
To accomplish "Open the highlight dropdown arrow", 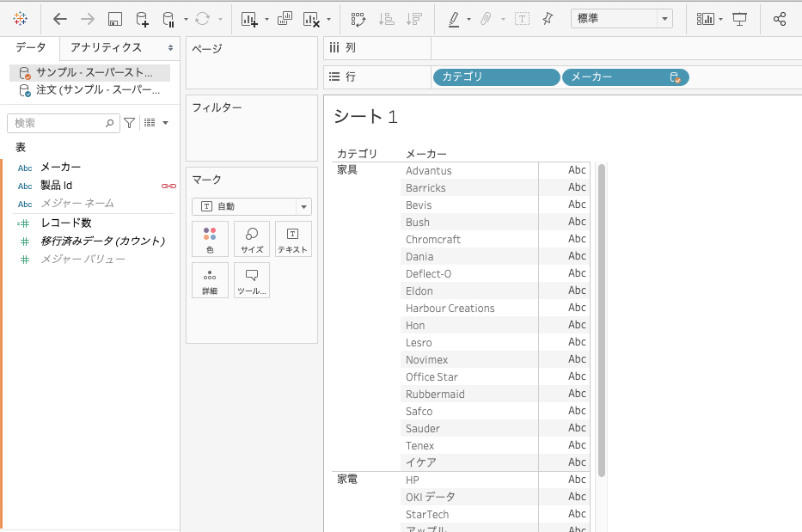I will (x=469, y=20).
